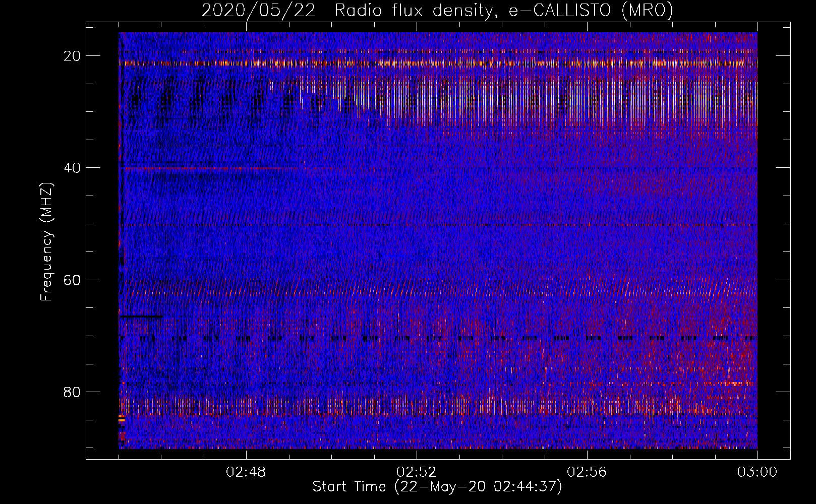The height and width of the screenshot is (504, 816).
Task: Click the 02:56 time tick label
Action: pyautogui.click(x=587, y=472)
